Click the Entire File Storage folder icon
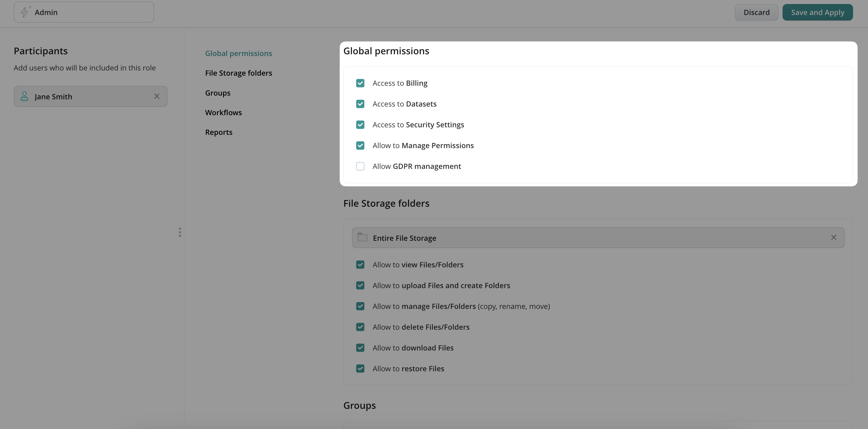This screenshot has height=429, width=868. [362, 238]
